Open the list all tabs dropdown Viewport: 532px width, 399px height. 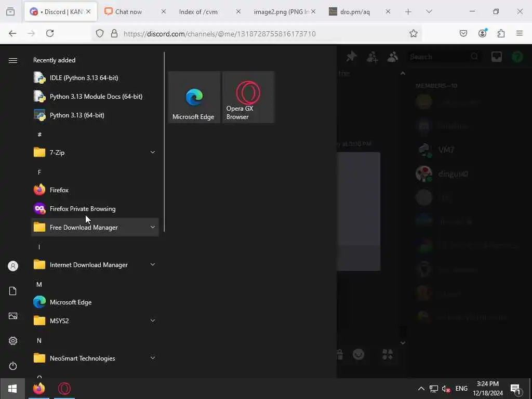pos(429,12)
